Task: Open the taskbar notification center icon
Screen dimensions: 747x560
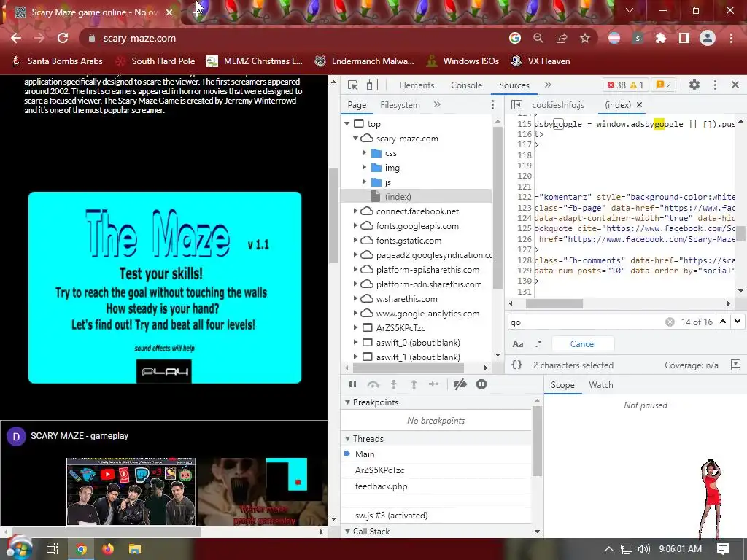Action: (x=723, y=549)
